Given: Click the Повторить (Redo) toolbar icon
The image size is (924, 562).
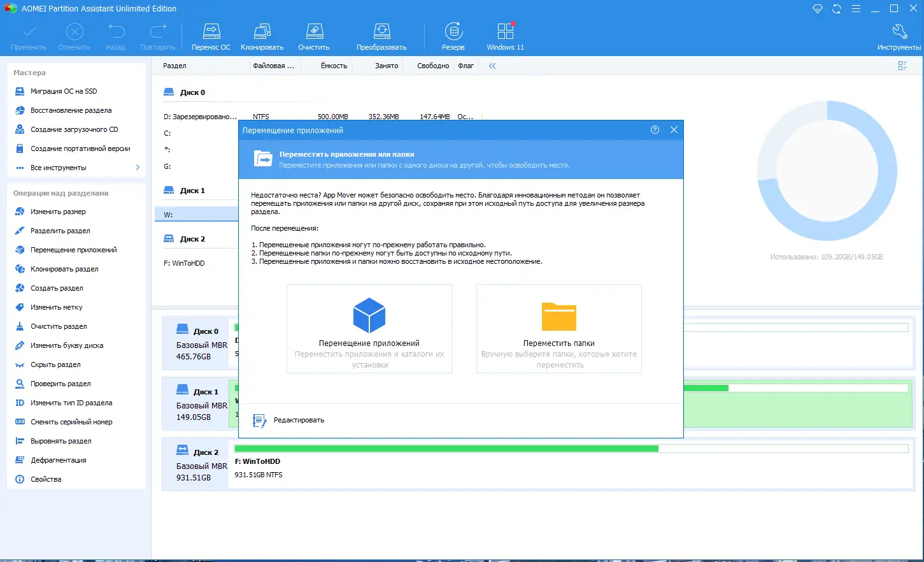Looking at the screenshot, I should tap(157, 37).
